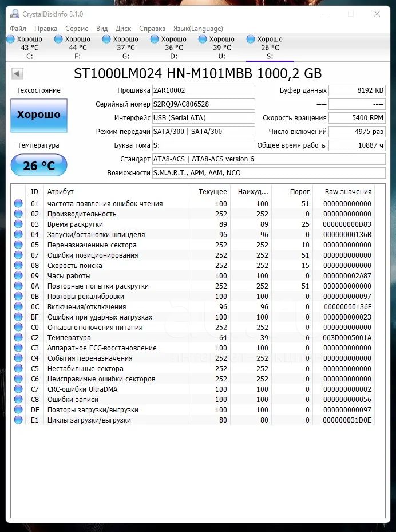
Task: Open the Сервис menu
Action: coord(77,29)
